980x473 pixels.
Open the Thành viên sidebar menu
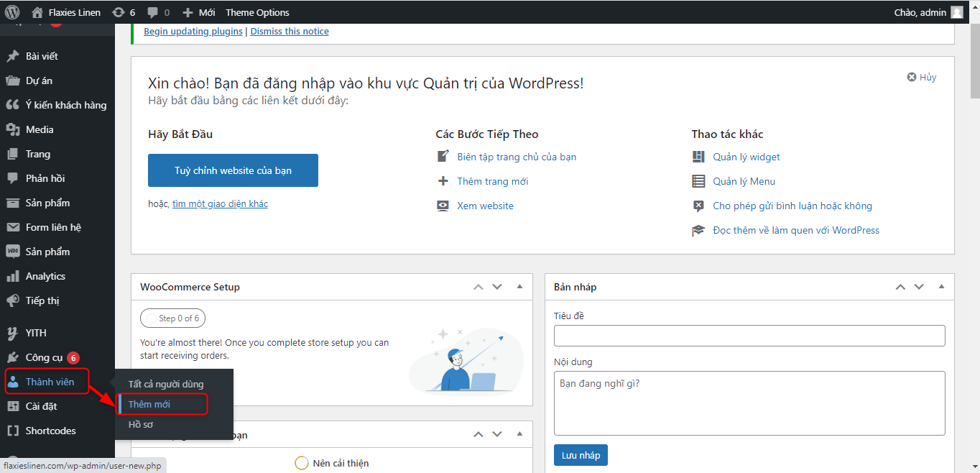pos(47,382)
